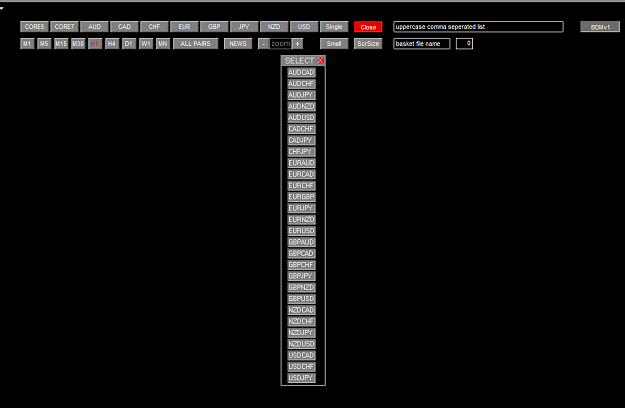Choose CADCHF from the SELECT list
Viewport: 625px width, 408px height.
[x=301, y=129]
